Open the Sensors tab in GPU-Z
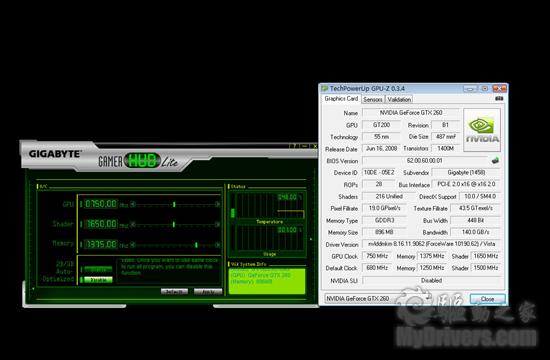Viewport: 550px width, 360px height. (x=373, y=99)
